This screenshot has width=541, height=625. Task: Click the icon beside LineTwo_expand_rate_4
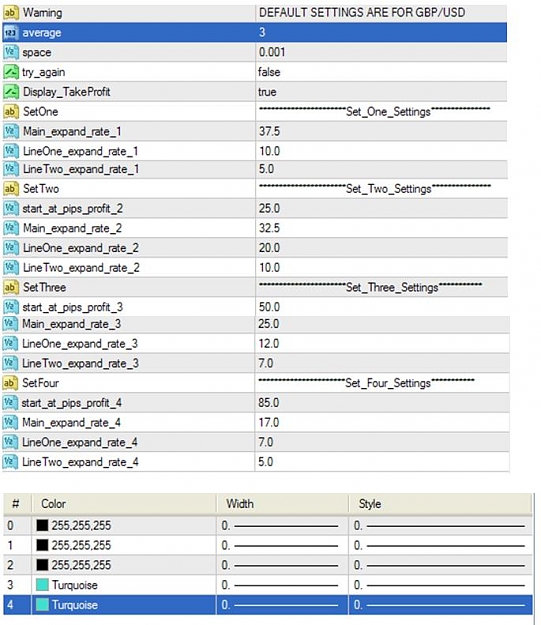10,462
